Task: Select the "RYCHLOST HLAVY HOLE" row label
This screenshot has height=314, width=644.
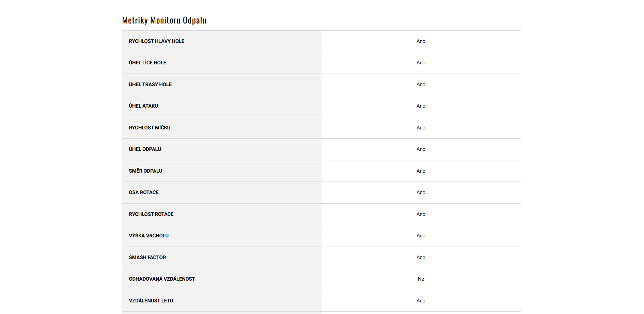Action: pos(156,41)
